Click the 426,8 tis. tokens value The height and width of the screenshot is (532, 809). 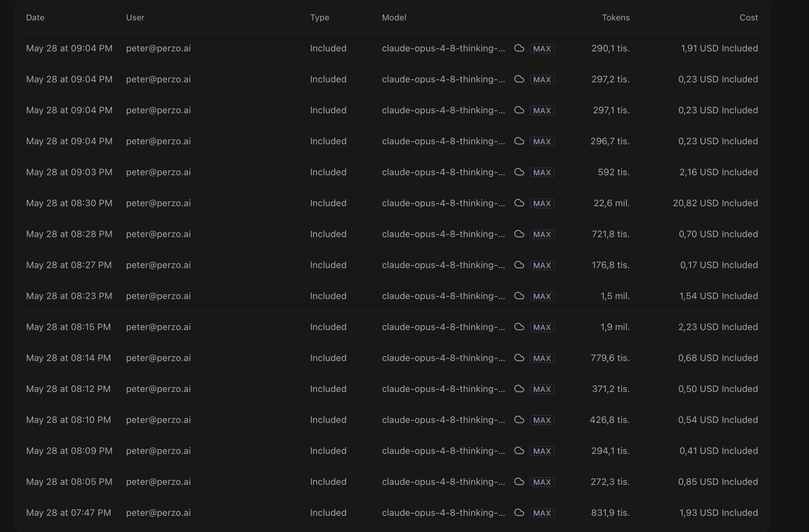610,420
